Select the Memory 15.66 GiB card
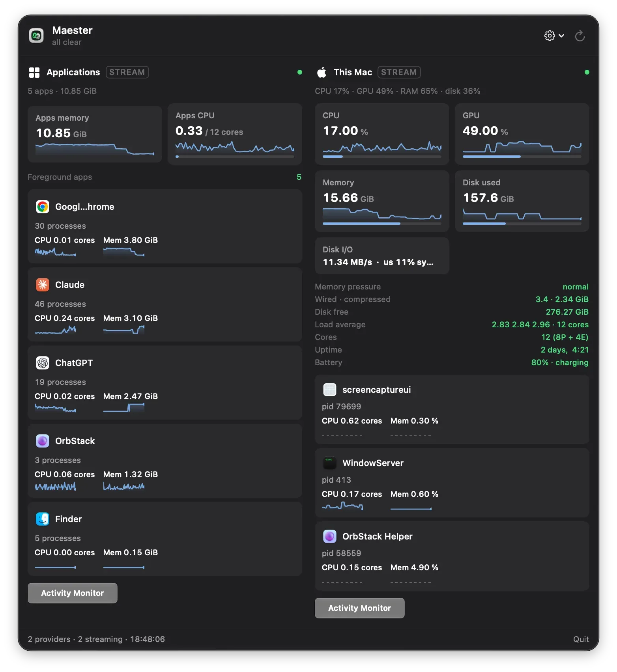The image size is (617, 672). (382, 201)
